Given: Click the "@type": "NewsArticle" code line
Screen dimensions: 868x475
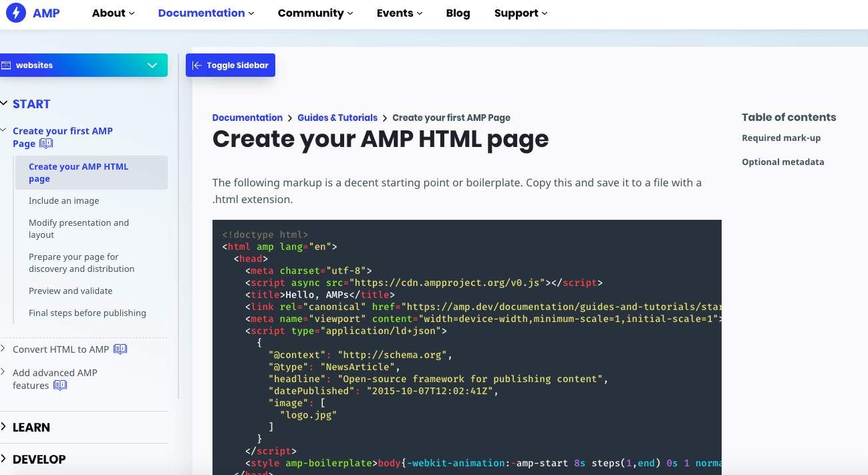Looking at the screenshot, I should (334, 367).
